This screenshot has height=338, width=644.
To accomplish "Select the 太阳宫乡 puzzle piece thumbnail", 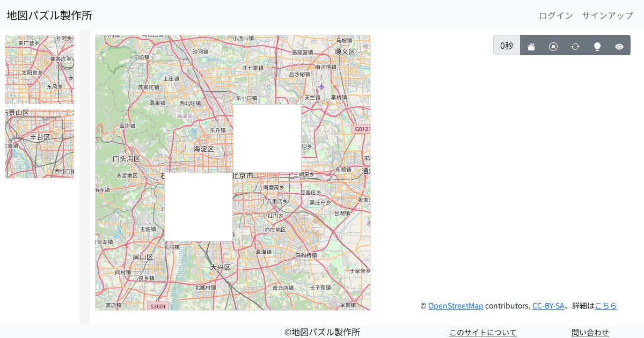I will tap(40, 70).
